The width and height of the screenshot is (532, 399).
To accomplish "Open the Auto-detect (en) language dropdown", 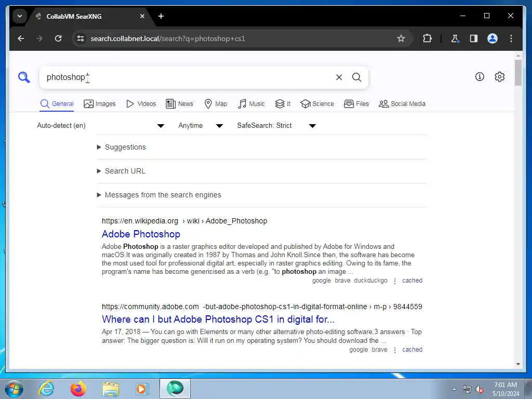I will tap(101, 126).
